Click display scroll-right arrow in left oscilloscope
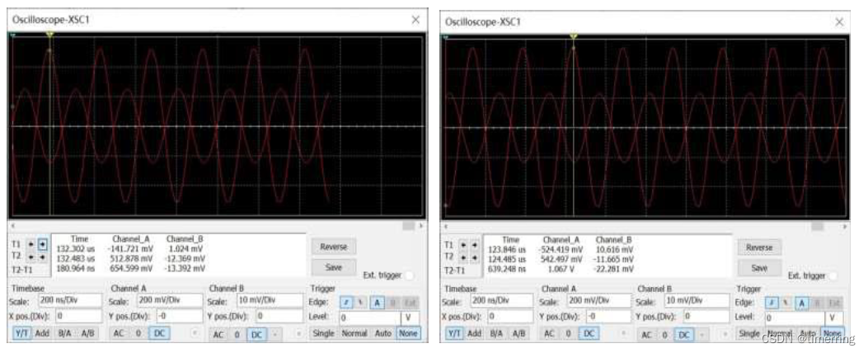Image resolution: width=868 pixels, height=353 pixels. [422, 225]
